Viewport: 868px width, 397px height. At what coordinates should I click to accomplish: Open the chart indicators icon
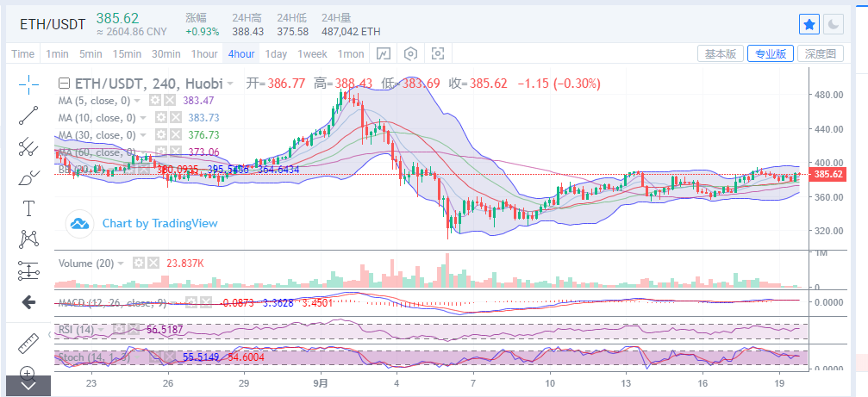pos(384,53)
